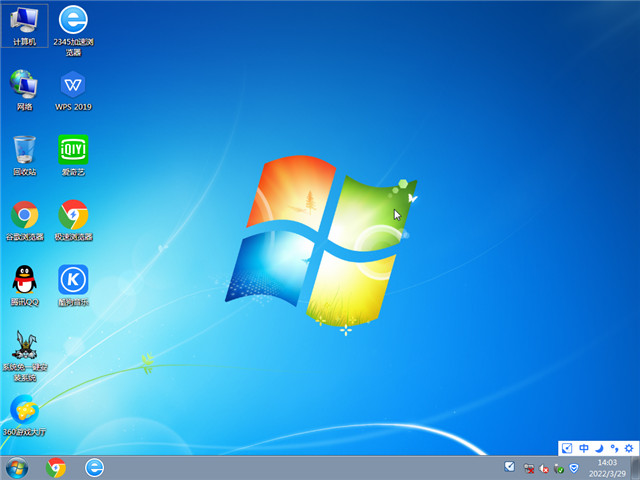Click the muted volume speaker tray icon
This screenshot has width=640, height=480.
click(x=543, y=468)
